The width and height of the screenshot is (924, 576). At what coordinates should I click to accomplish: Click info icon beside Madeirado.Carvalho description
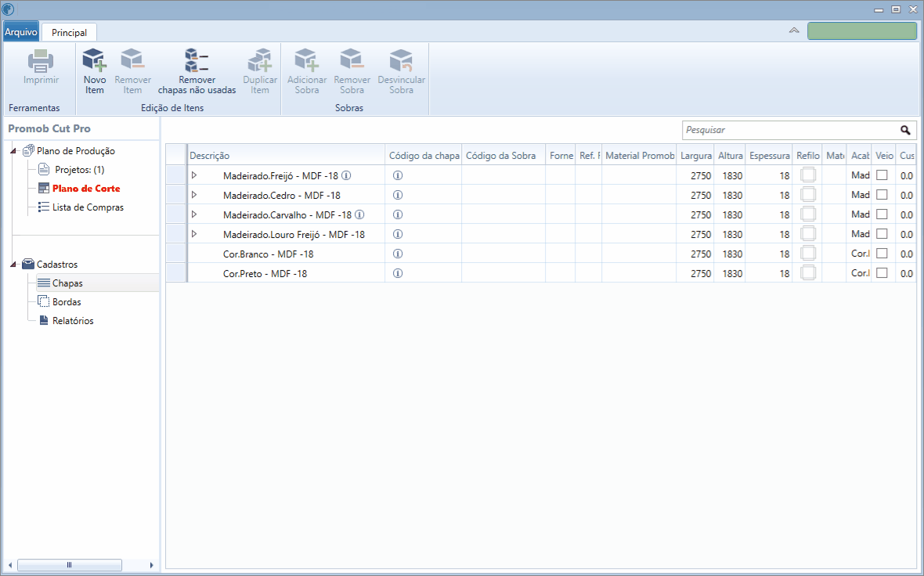coord(359,215)
